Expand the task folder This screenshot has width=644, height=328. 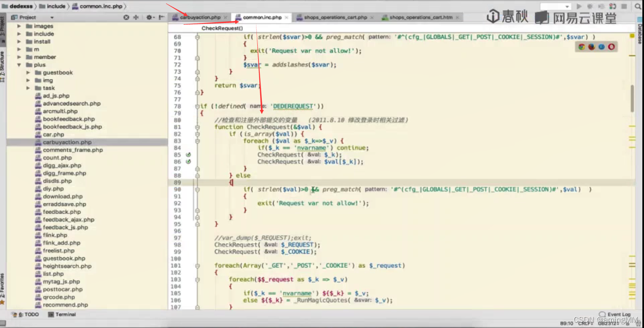pyautogui.click(x=28, y=88)
